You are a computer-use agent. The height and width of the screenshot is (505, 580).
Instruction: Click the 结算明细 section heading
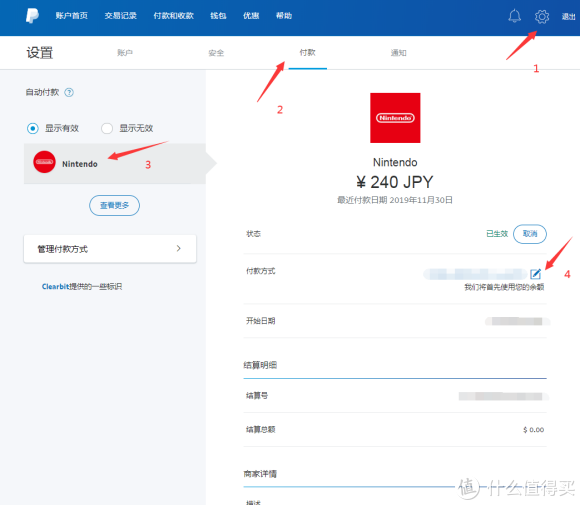tap(260, 365)
